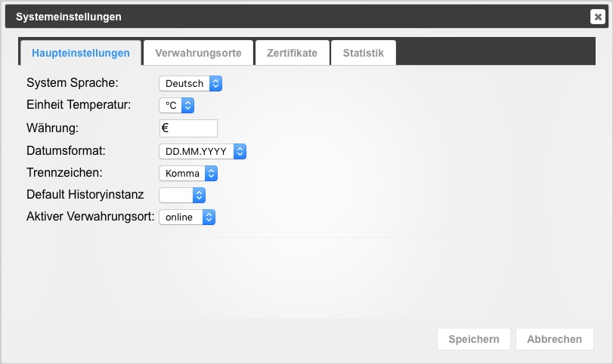The height and width of the screenshot is (364, 613).
Task: Switch to the Statistik tab
Action: [363, 53]
